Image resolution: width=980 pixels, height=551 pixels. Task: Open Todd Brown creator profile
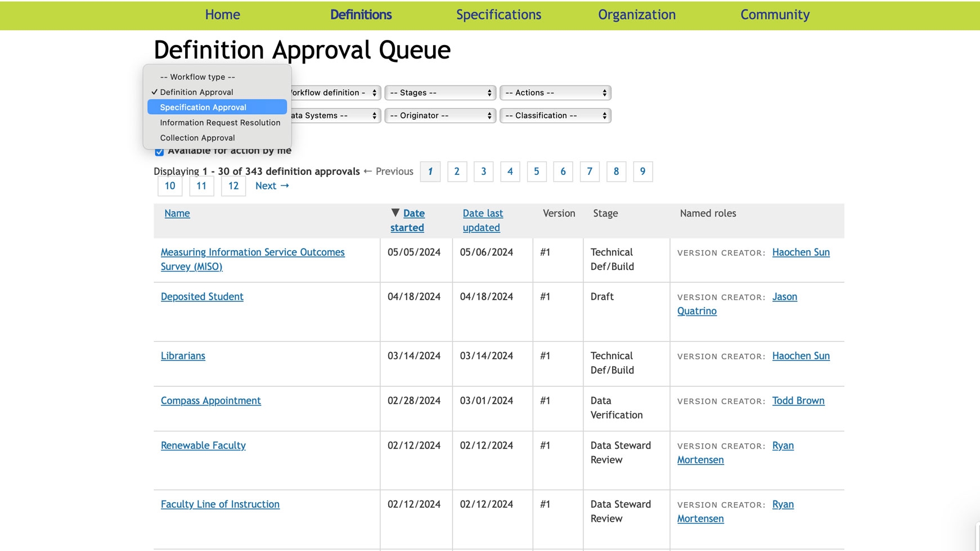tap(798, 400)
